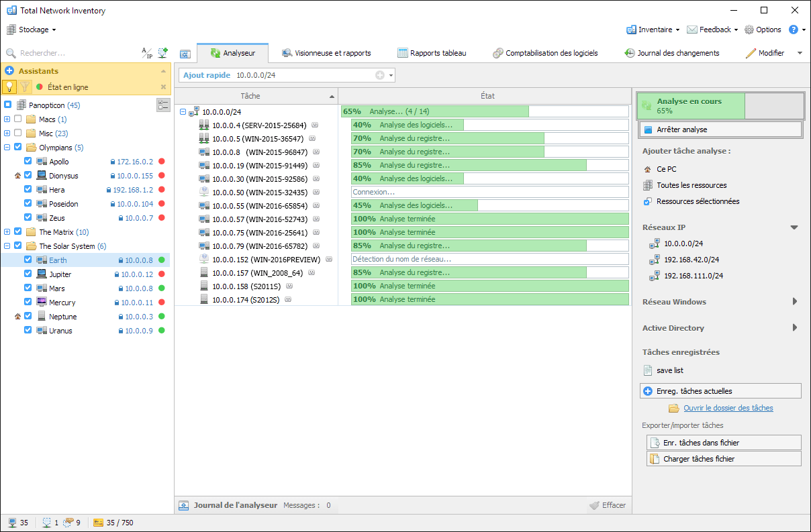Image resolution: width=811 pixels, height=532 pixels.
Task: Click the funnel filter icon
Action: 25,87
